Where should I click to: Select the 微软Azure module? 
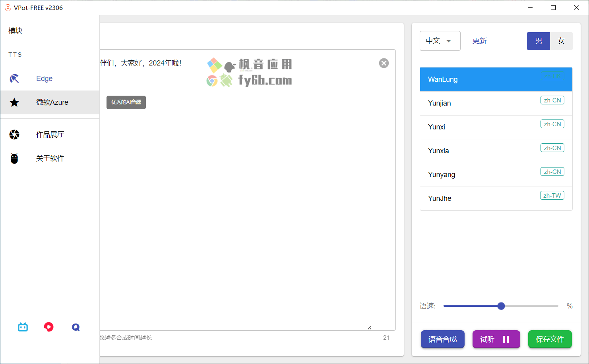click(50, 102)
